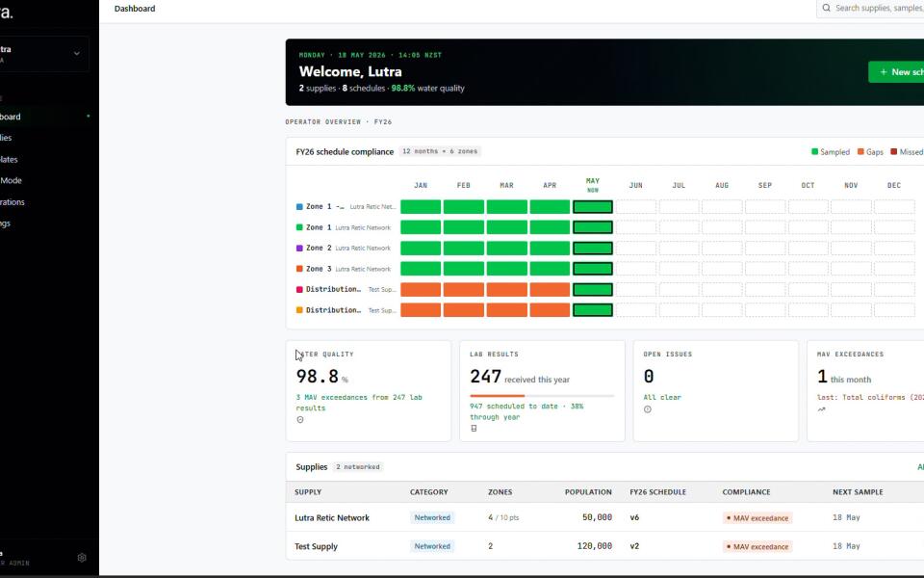Open the sidebar item ending in 'rations'
The width and height of the screenshot is (924, 578).
click(x=45, y=201)
